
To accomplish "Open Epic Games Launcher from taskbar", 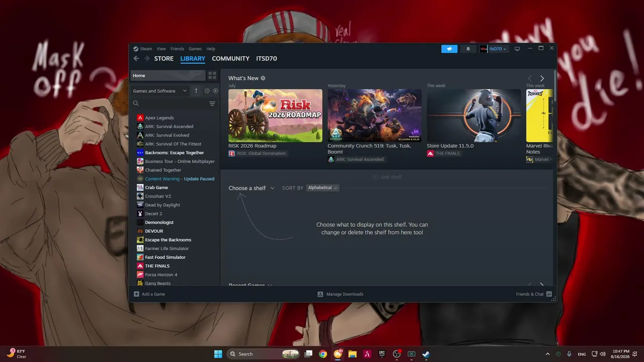I will pos(382,354).
